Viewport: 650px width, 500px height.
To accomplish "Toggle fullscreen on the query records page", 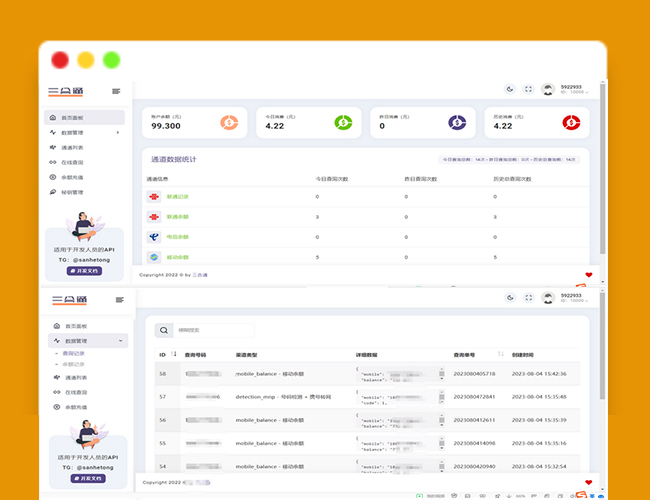I will [x=528, y=298].
